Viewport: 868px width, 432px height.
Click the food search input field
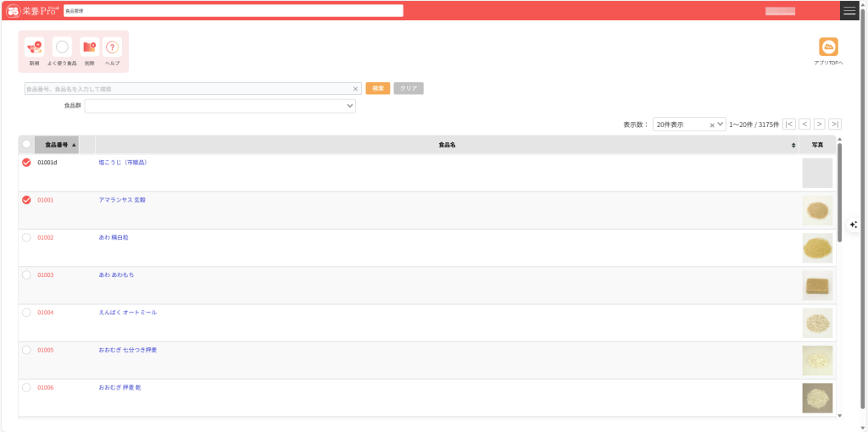coord(186,88)
